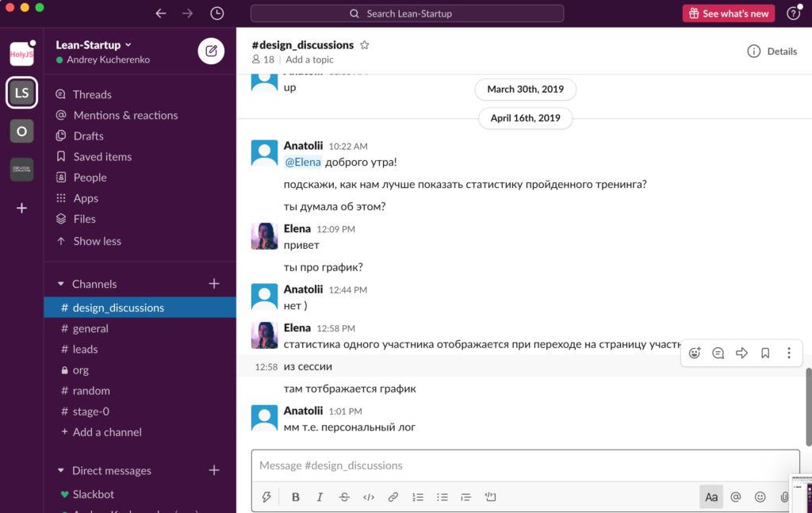This screenshot has width=812, height=513.
Task: Star the design_discussions channel
Action: point(365,45)
